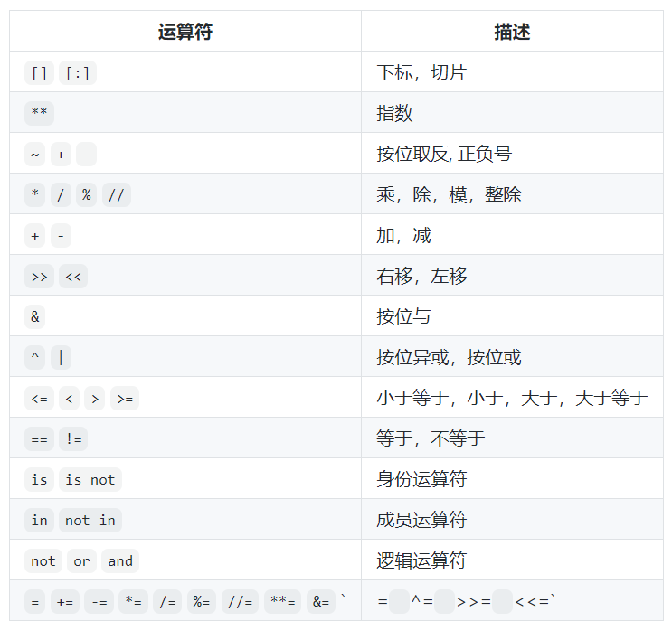Click the <<= text in last row
672x631 pixels.
[533, 601]
